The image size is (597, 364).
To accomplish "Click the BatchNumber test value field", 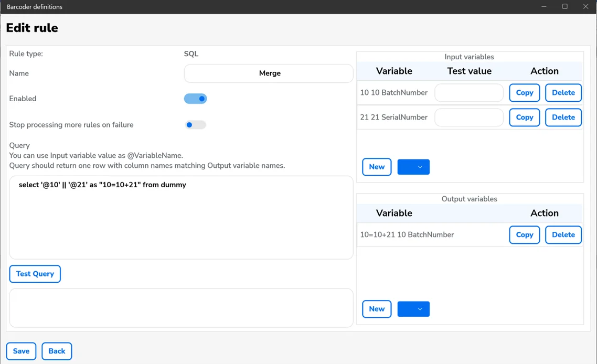I will (469, 93).
